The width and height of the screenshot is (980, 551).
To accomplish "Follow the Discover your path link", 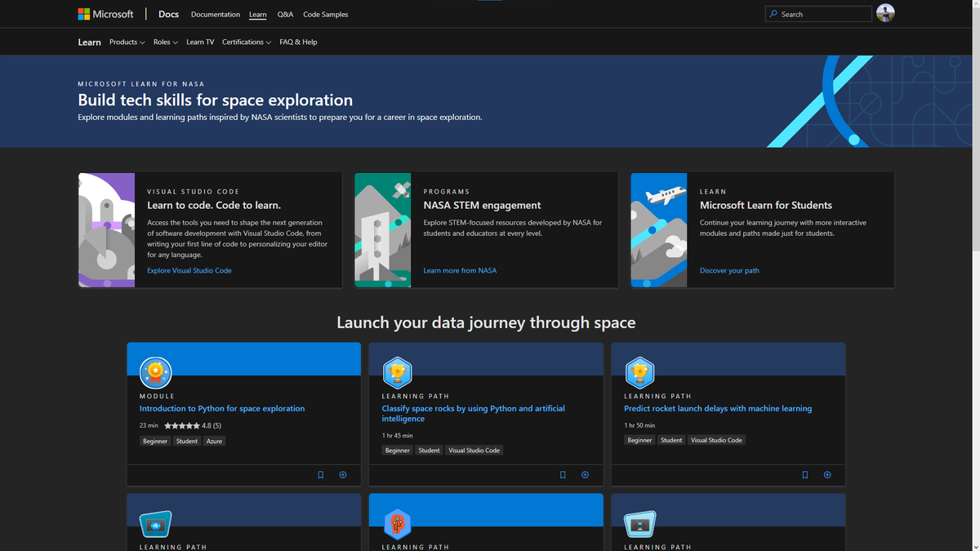I will tap(729, 270).
